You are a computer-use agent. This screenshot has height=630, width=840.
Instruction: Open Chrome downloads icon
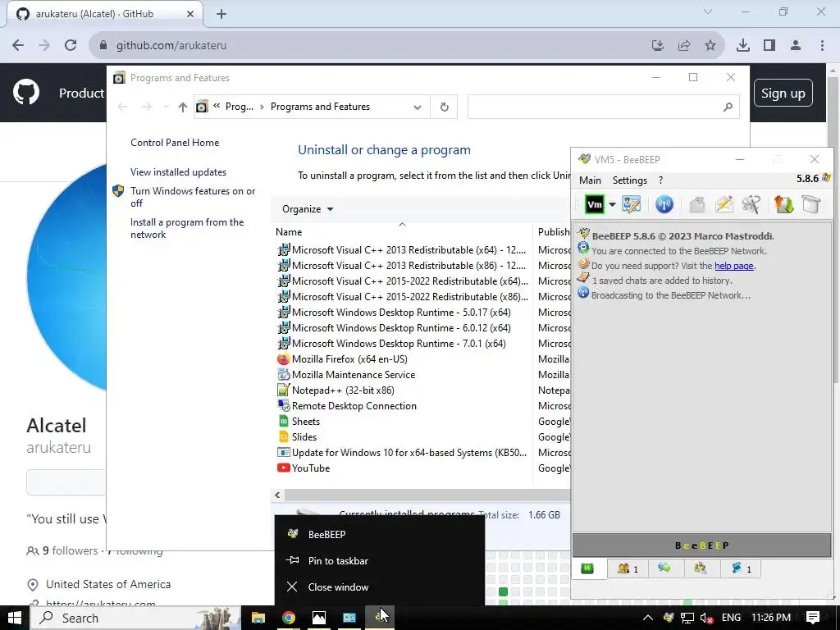pyautogui.click(x=742, y=46)
